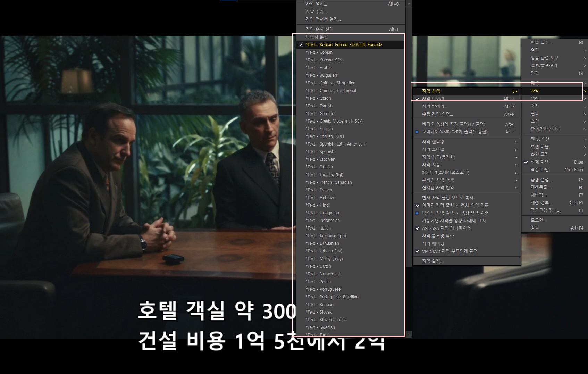
Task: Select '텍스트 자막 출력 시 영상 영역 기준' radio
Action: point(467,213)
